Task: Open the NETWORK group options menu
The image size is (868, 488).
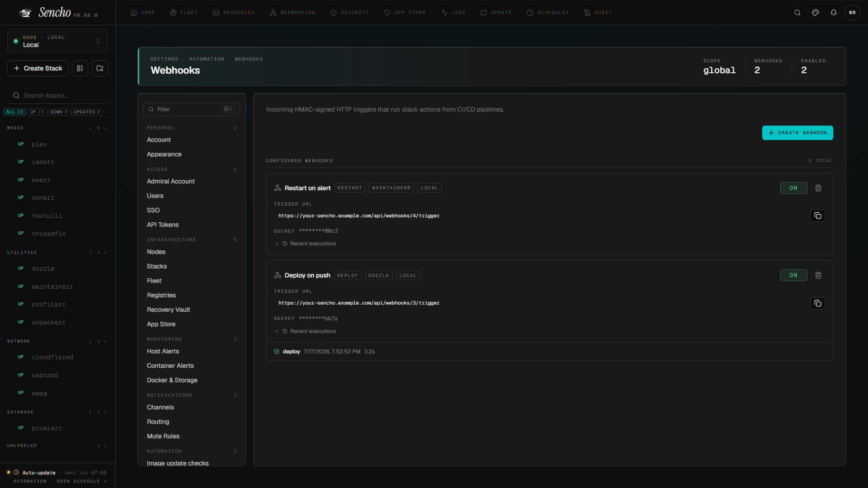Action: 90,341
